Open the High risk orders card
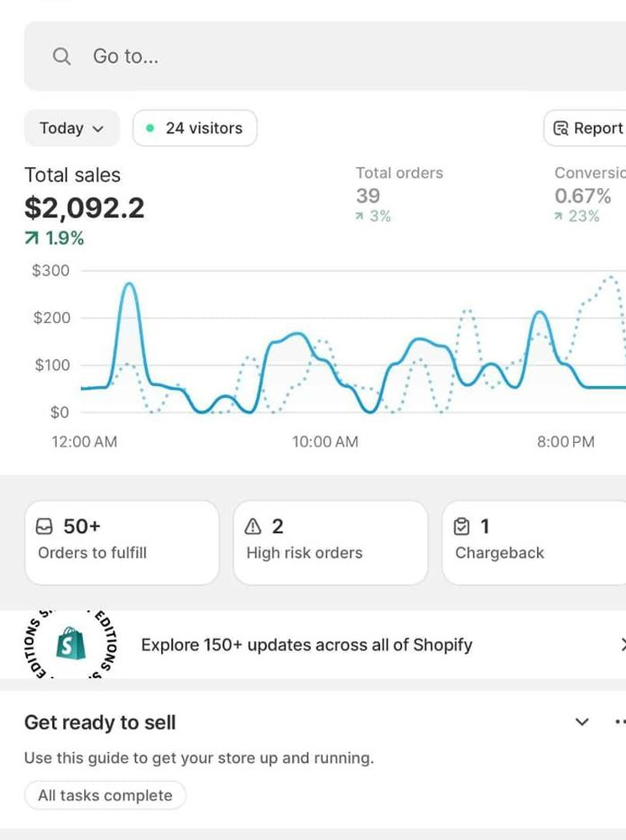The height and width of the screenshot is (840, 626). coord(330,542)
